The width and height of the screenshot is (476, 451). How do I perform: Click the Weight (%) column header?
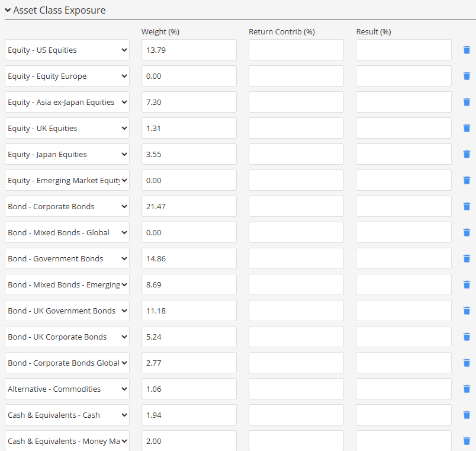160,32
